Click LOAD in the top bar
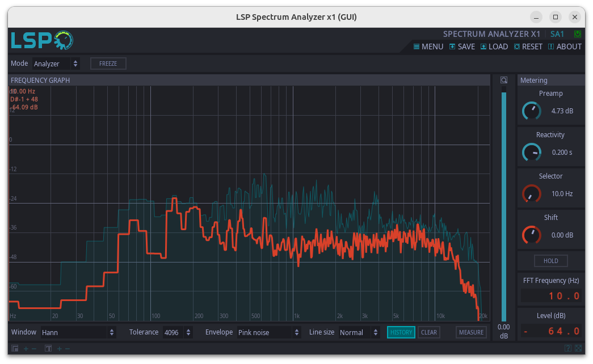 coord(494,46)
